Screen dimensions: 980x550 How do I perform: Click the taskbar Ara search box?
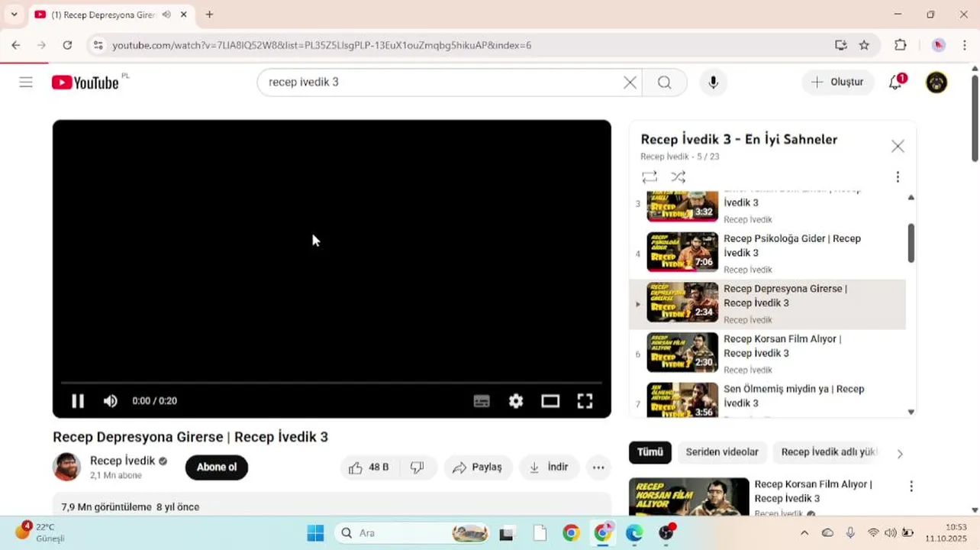pos(413,533)
